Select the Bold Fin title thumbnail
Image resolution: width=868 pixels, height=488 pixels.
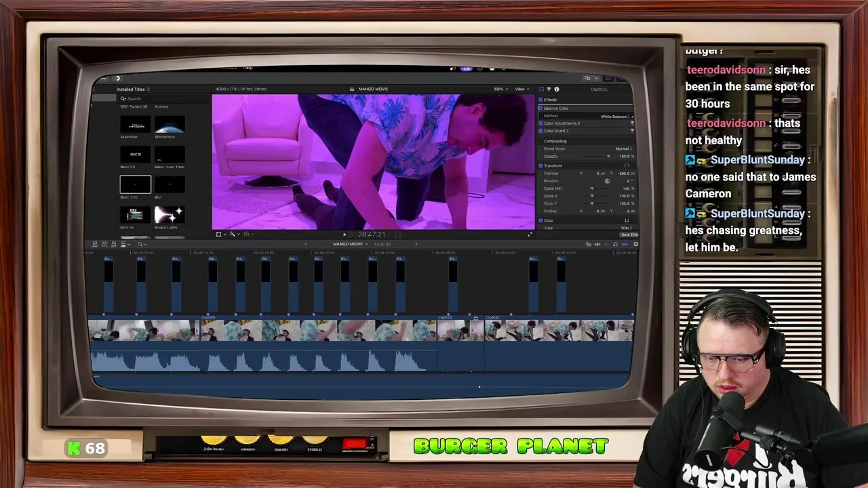pyautogui.click(x=136, y=215)
